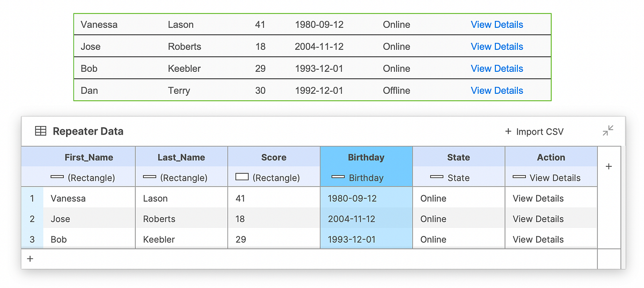The image size is (644, 288).
Task: Click State cell Online in grid row 1
Action: 458,198
